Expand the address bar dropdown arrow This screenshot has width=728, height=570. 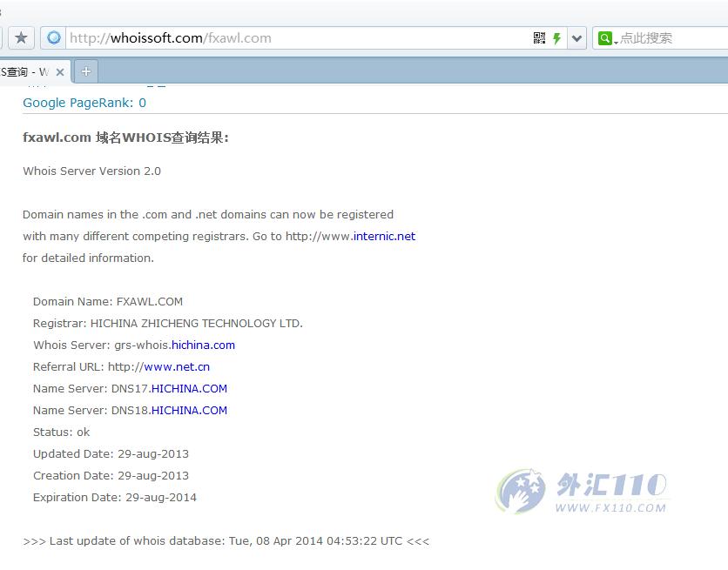point(576,38)
